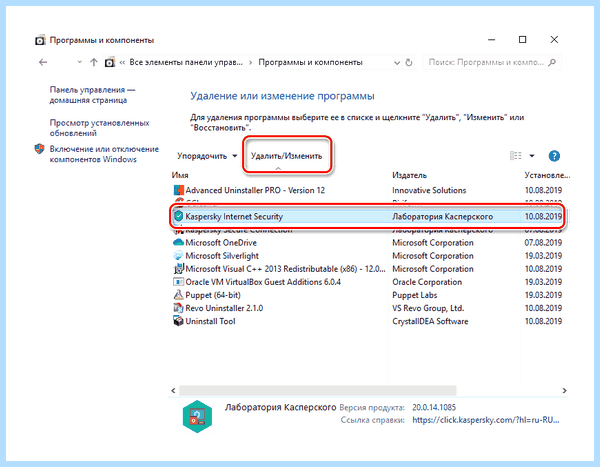The width and height of the screenshot is (600, 467).
Task: Refresh the Programs and Features list
Action: pos(409,62)
